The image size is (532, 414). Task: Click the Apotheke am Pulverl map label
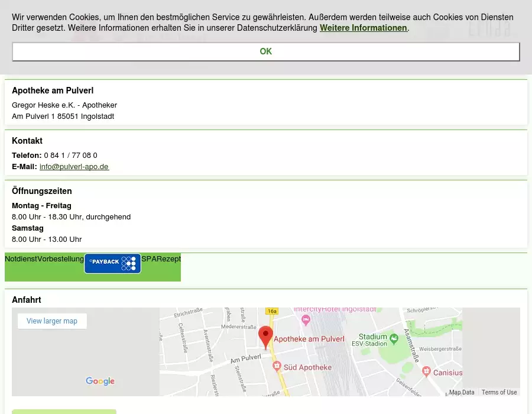pos(309,339)
